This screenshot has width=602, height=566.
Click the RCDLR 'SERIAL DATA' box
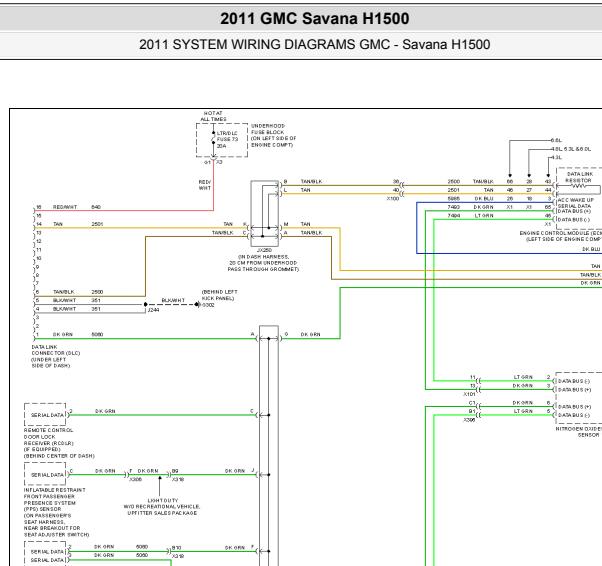[45, 415]
